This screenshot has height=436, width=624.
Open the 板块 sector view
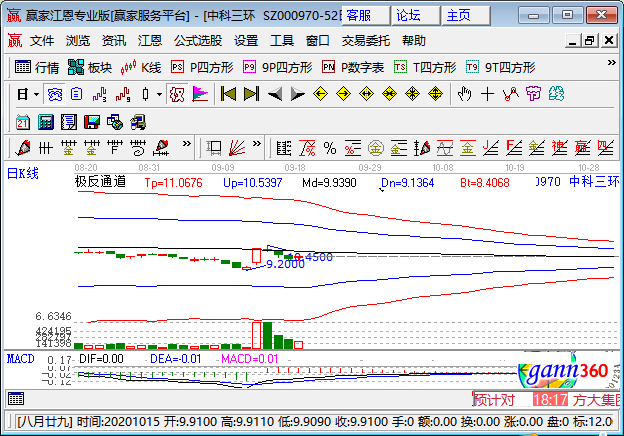90,67
